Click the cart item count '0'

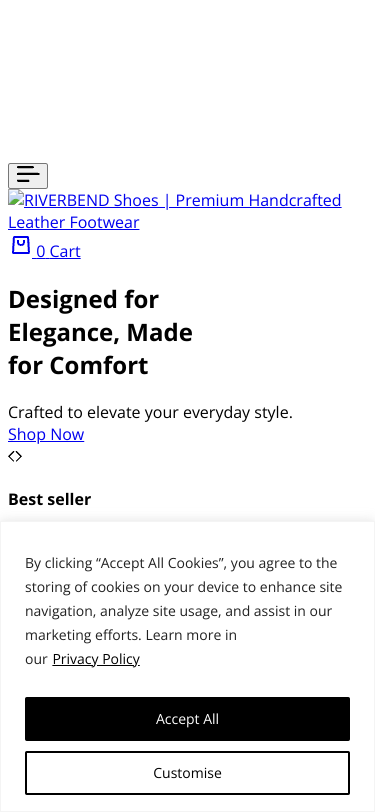[40, 251]
